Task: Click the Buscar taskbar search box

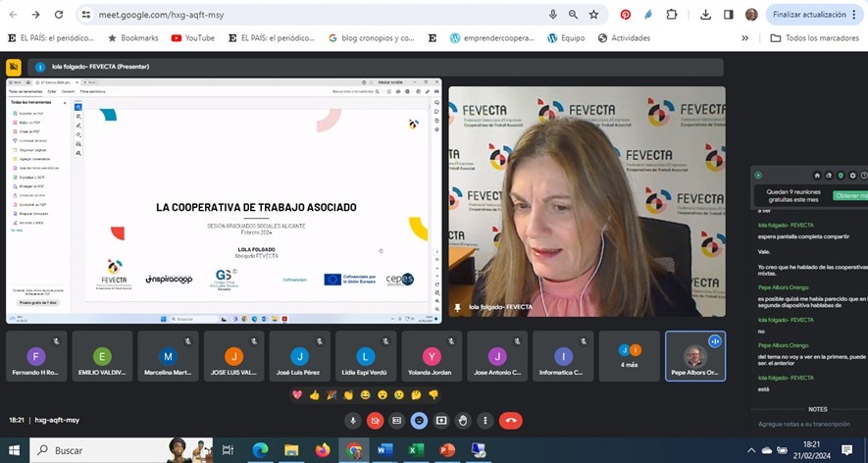Action: tap(122, 450)
